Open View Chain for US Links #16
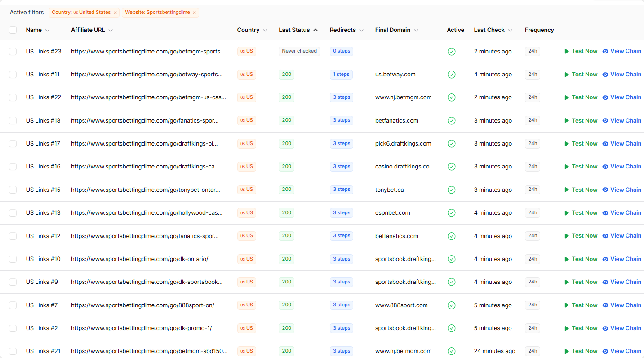644x358 pixels. click(x=622, y=167)
